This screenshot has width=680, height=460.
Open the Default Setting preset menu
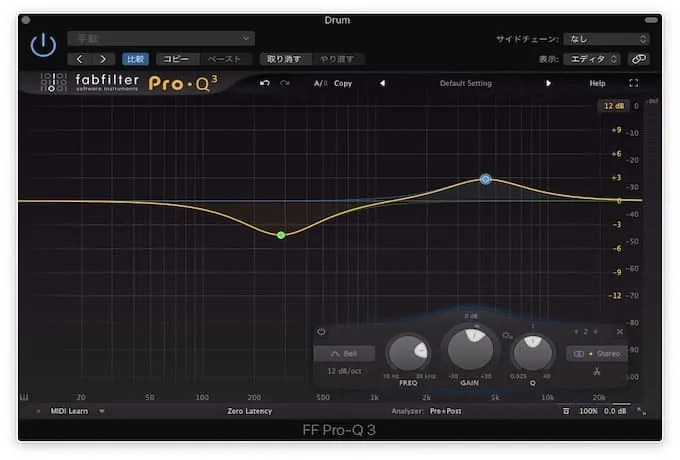(466, 83)
